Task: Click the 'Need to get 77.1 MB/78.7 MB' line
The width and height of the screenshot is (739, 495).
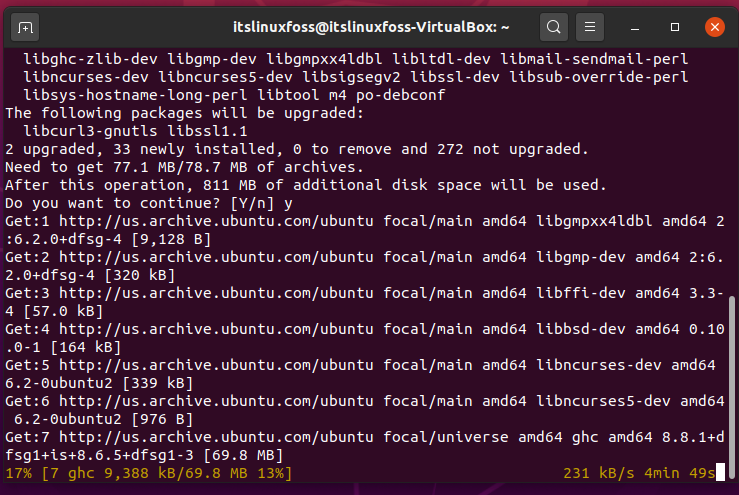Action: [184, 167]
